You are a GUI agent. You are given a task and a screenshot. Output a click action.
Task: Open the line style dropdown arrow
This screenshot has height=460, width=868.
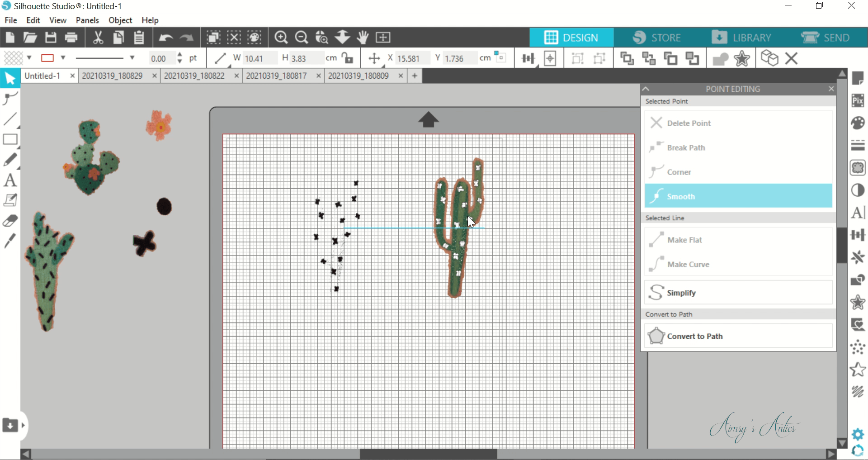[x=132, y=58]
